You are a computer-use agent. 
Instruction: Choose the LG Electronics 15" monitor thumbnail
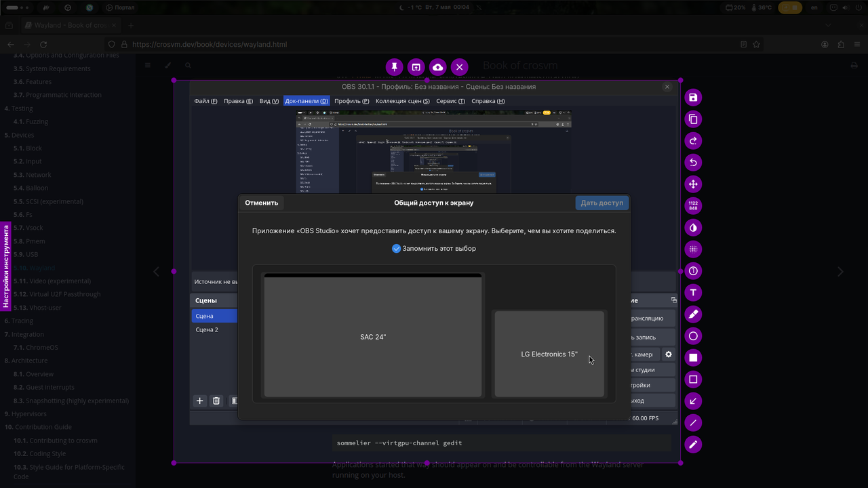tap(549, 354)
